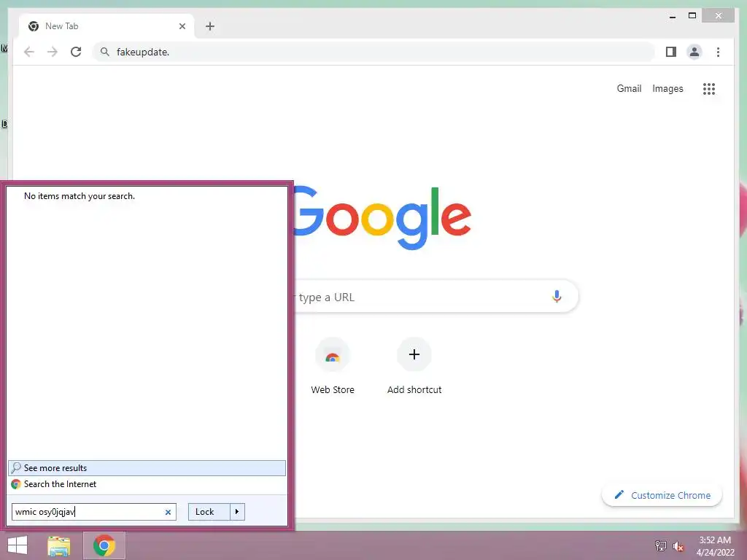This screenshot has width=747, height=560.
Task: Click the Chrome forward arrow button
Action: (x=53, y=52)
